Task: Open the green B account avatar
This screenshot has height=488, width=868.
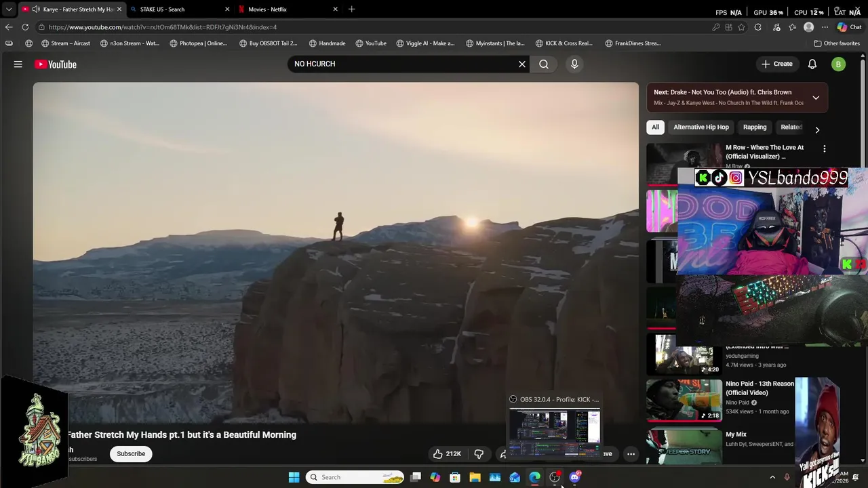Action: point(839,64)
